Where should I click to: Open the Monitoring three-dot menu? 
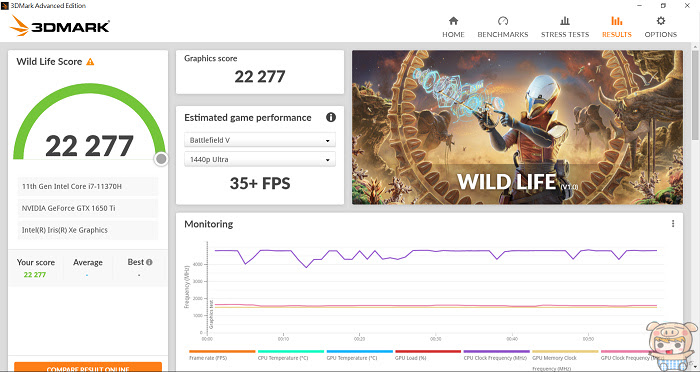click(x=673, y=224)
